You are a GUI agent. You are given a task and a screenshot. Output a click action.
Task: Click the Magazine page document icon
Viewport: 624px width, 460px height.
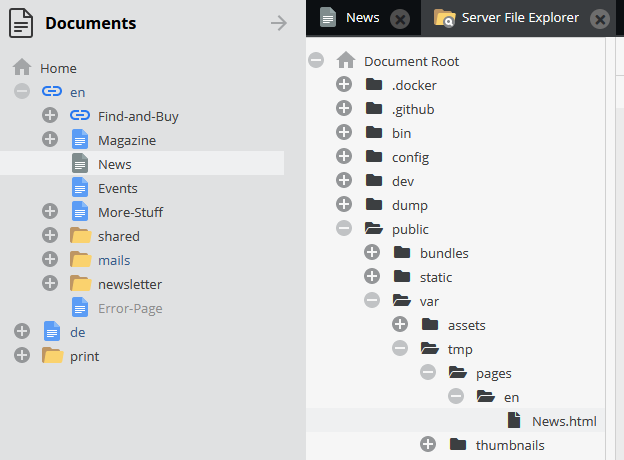tap(80, 140)
